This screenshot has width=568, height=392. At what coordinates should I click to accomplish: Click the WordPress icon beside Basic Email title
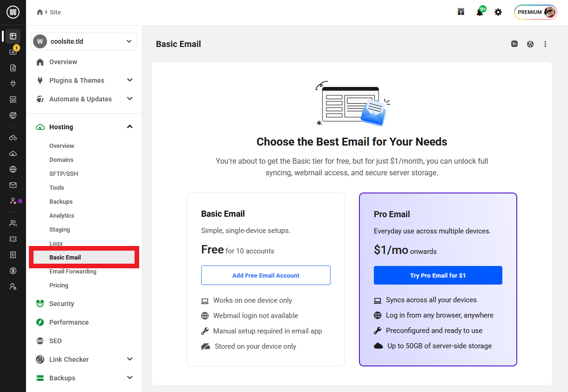[530, 44]
